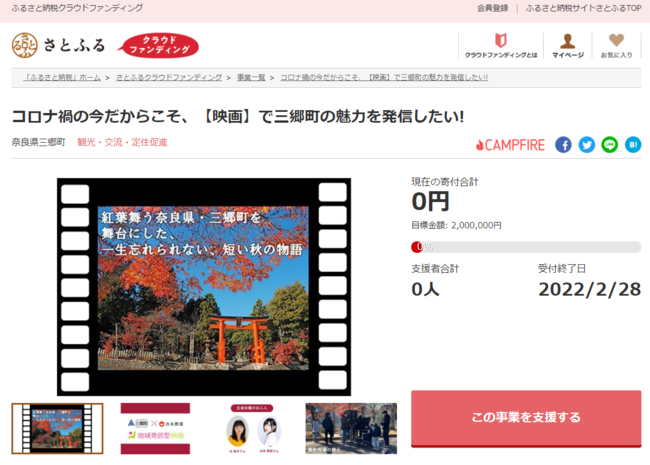Share the project on Facebook
The width and height of the screenshot is (650, 465).
coord(563,145)
